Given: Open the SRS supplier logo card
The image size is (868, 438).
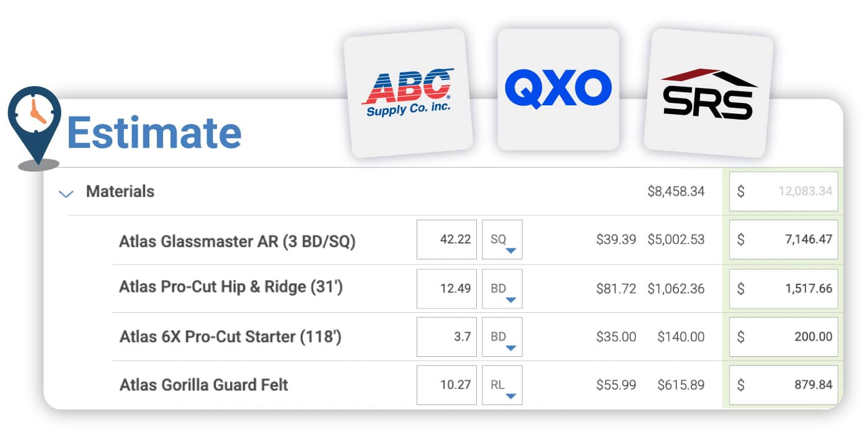Looking at the screenshot, I should click(x=708, y=93).
